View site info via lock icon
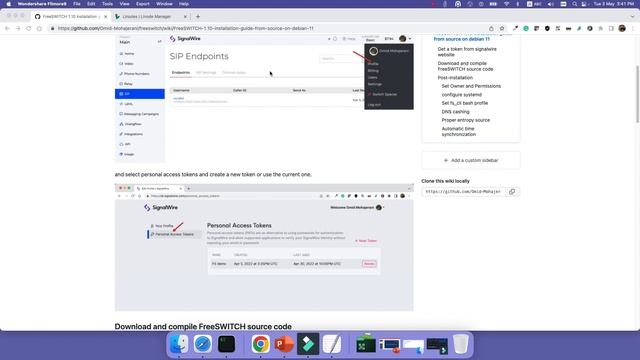Screen dimensions: 640x360 point(52,29)
